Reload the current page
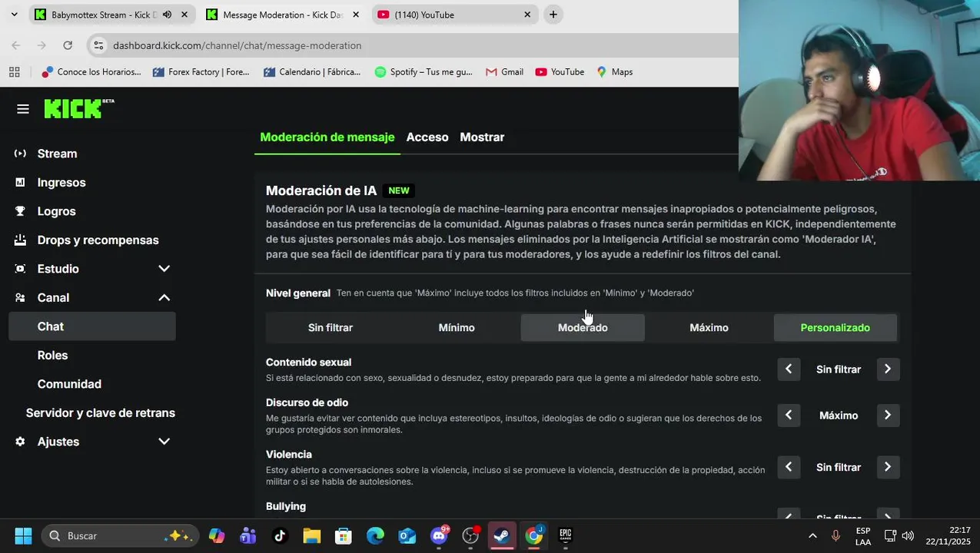This screenshot has width=980, height=553. tap(68, 45)
